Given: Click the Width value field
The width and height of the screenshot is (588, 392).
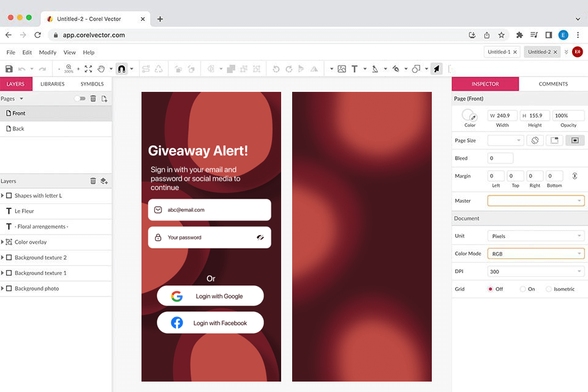Looking at the screenshot, I should 502,116.
